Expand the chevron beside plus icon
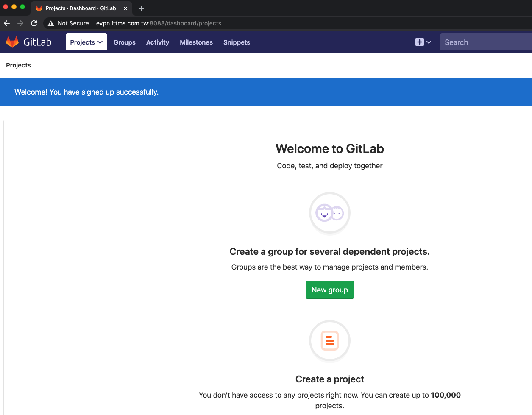Screen dimensions: 532x415 click(x=429, y=42)
